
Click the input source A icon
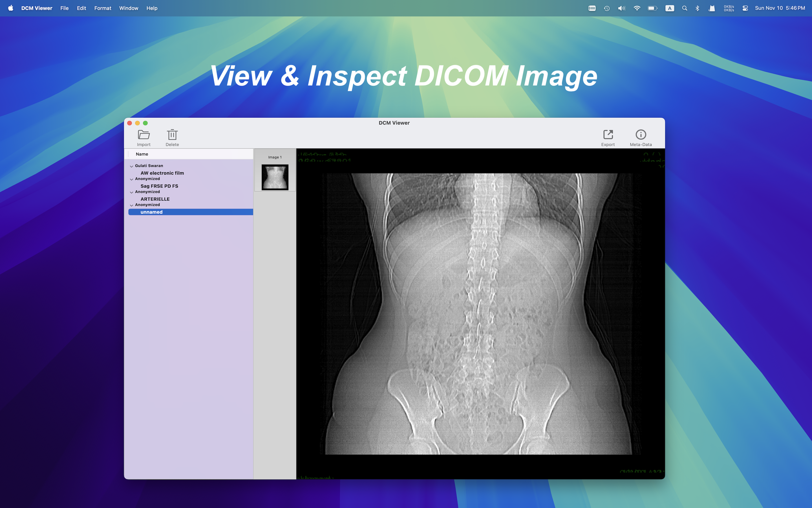[670, 8]
